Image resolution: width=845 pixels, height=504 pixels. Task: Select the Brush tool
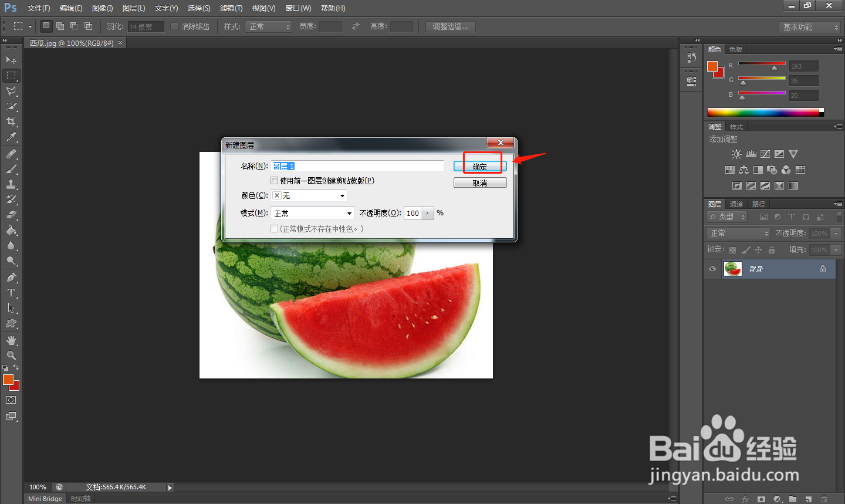pyautogui.click(x=11, y=169)
